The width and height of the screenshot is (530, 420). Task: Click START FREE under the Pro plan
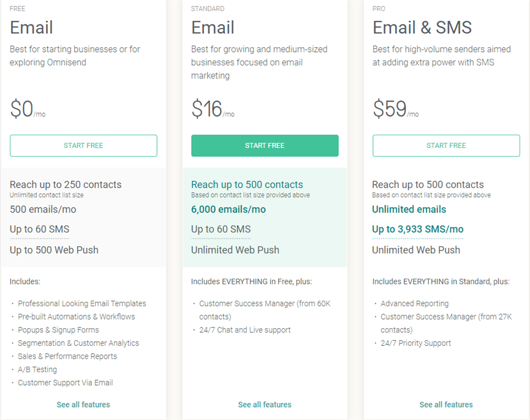click(446, 146)
